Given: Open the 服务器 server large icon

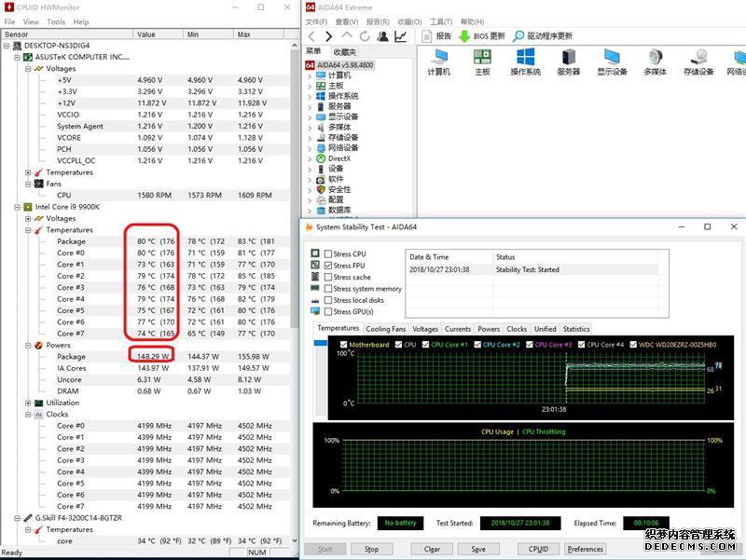Looking at the screenshot, I should coord(569,61).
